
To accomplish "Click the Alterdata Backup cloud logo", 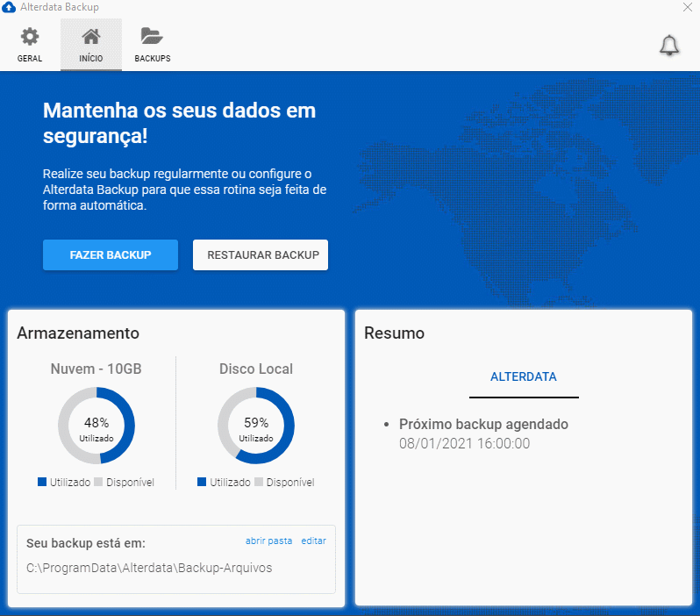I will point(9,7).
